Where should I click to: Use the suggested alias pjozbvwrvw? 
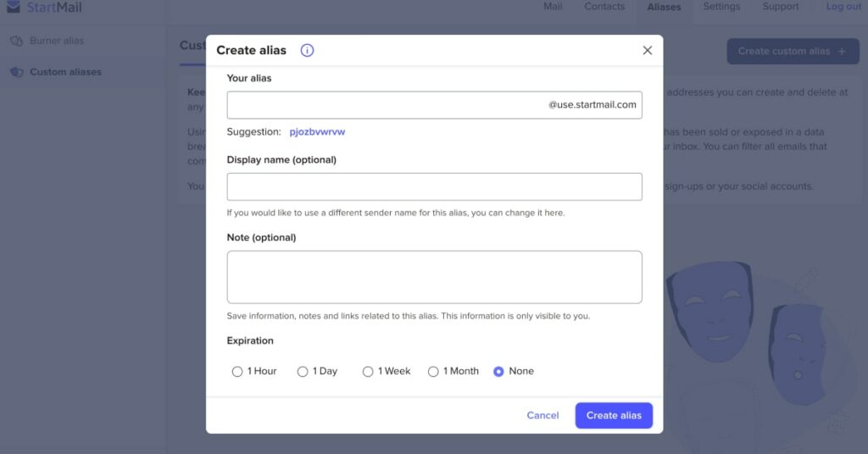(x=317, y=131)
